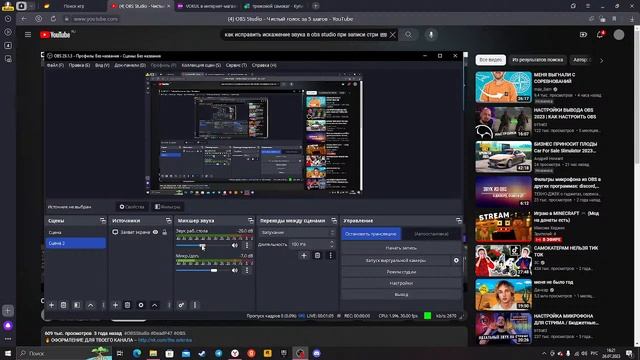Open Коллекция сцен menu in OBS
This screenshot has height=360, width=640.
(201, 65)
